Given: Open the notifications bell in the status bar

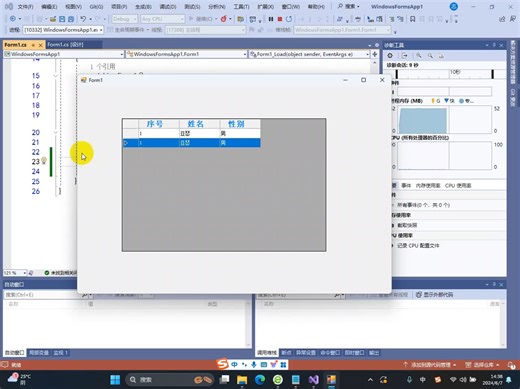Looking at the screenshot, I should [511, 365].
